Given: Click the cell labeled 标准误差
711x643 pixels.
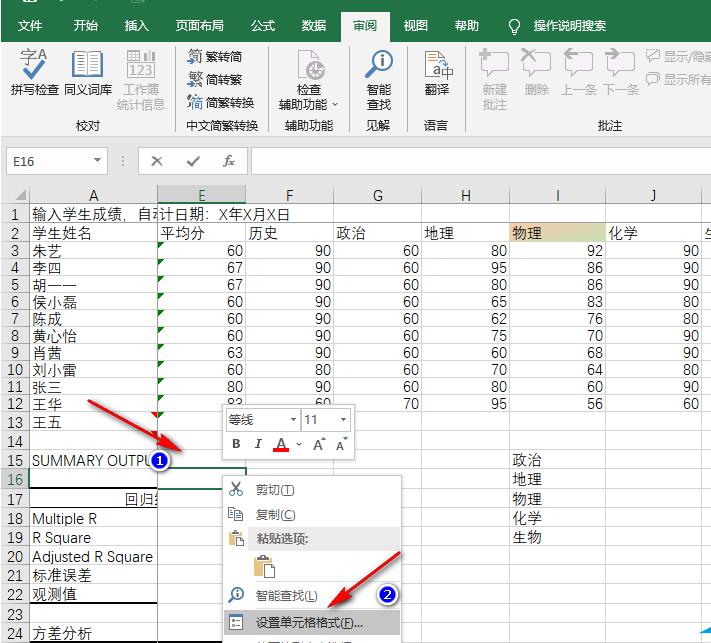Looking at the screenshot, I should (93, 575).
